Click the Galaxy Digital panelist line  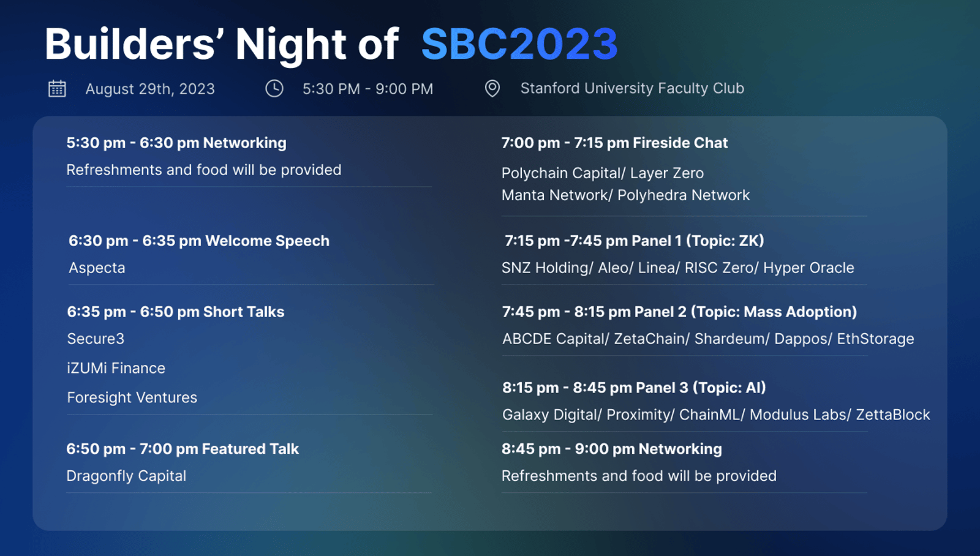tap(716, 415)
